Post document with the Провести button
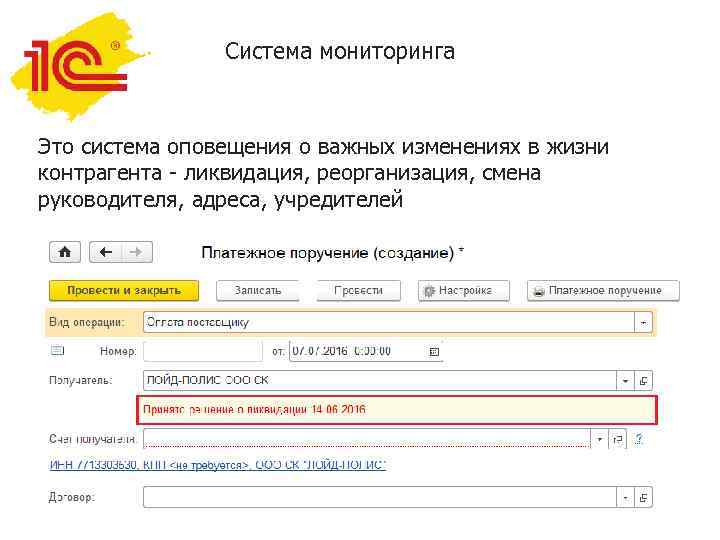Viewport: 720px width, 540px height. click(x=358, y=291)
